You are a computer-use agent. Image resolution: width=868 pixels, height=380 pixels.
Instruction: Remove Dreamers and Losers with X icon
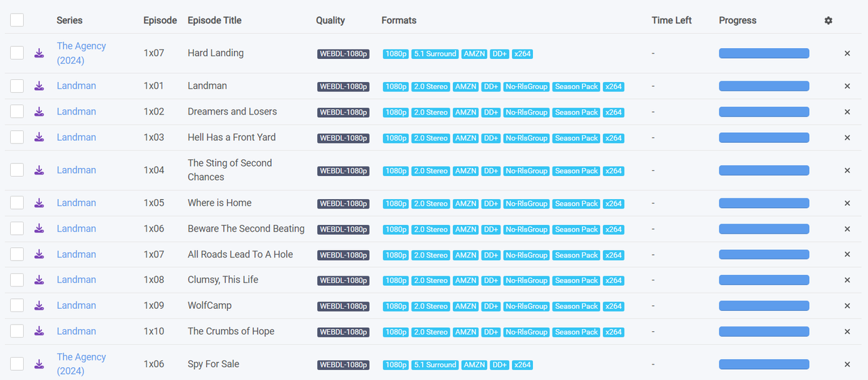[x=847, y=112]
